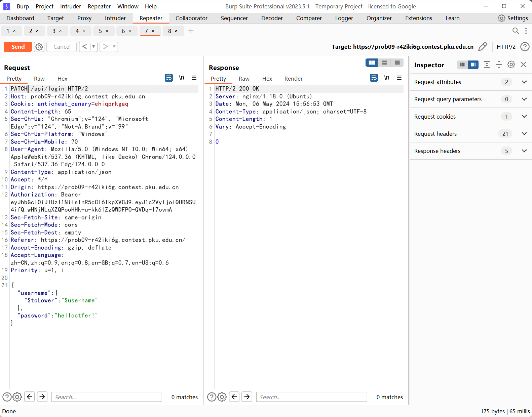The image size is (532, 417).
Task: Open forward-history dropdown arrow
Action: point(114,47)
